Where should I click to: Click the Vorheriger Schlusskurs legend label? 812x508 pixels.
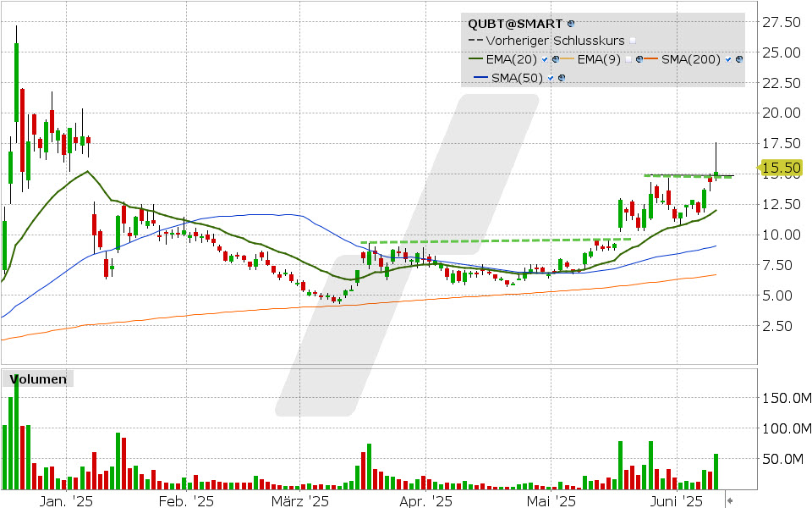[555, 41]
